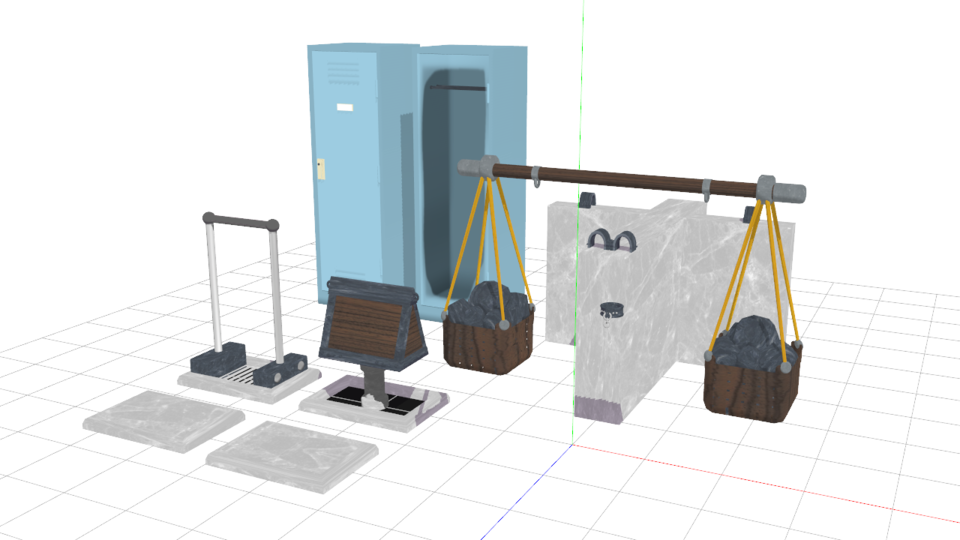Image resolution: width=960 pixels, height=540 pixels.
Task: Select the white label plate on locker door
Action: (x=345, y=106)
